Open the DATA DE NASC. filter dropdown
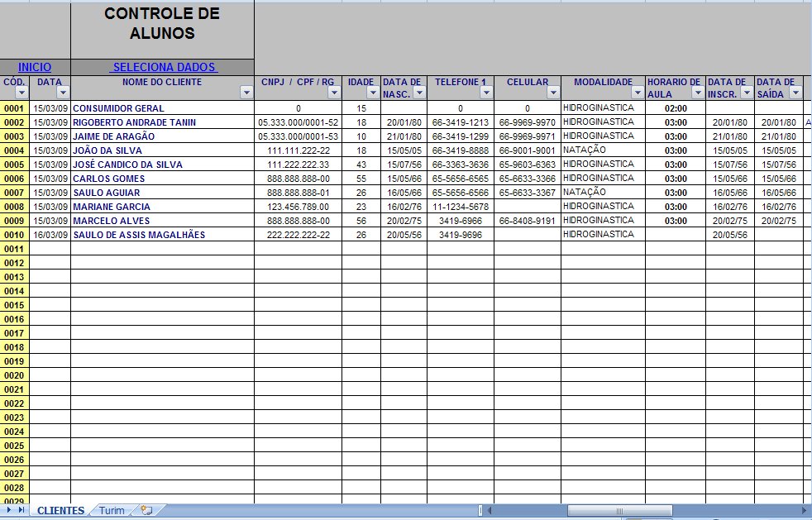This screenshot has height=520, width=812. point(419,93)
